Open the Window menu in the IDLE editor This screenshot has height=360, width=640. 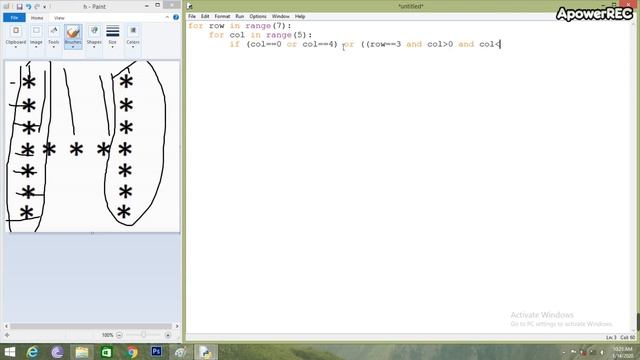point(280,16)
